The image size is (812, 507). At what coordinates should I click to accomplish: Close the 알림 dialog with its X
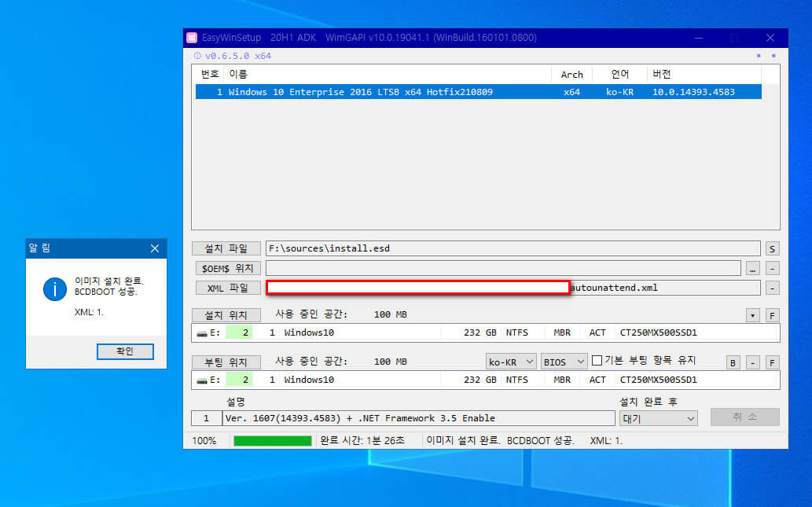pos(155,248)
